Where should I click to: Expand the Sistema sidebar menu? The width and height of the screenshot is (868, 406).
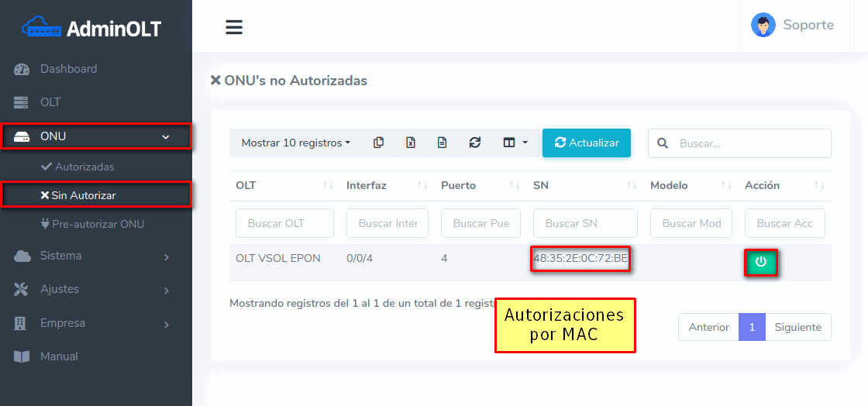93,256
